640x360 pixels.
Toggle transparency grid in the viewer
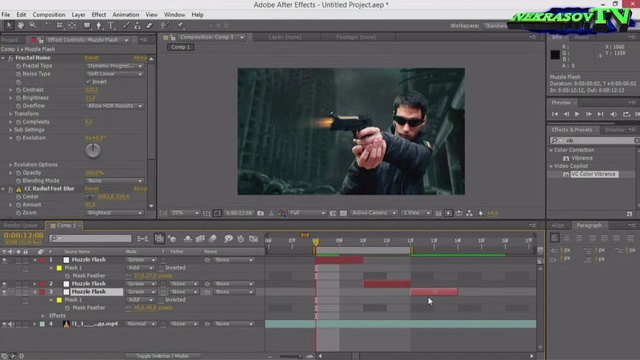[343, 213]
